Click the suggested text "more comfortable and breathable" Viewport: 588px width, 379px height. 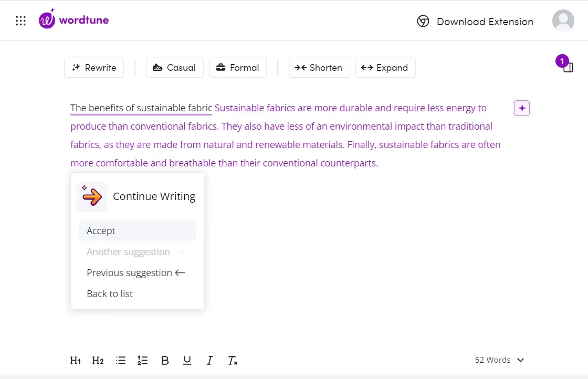(143, 163)
